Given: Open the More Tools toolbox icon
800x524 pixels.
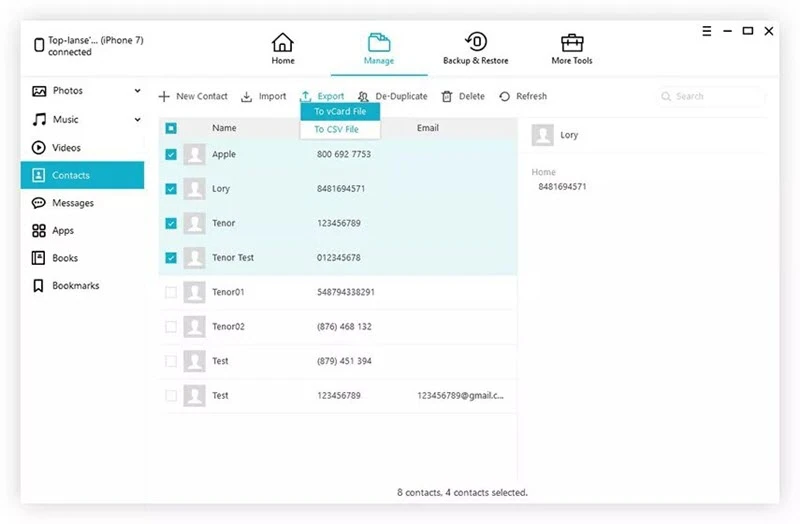Looking at the screenshot, I should coord(572,43).
